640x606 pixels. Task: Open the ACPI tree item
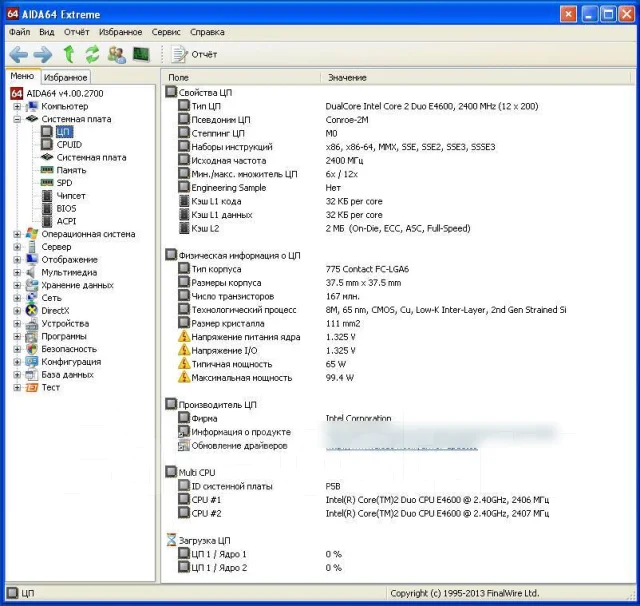pyautogui.click(x=66, y=221)
